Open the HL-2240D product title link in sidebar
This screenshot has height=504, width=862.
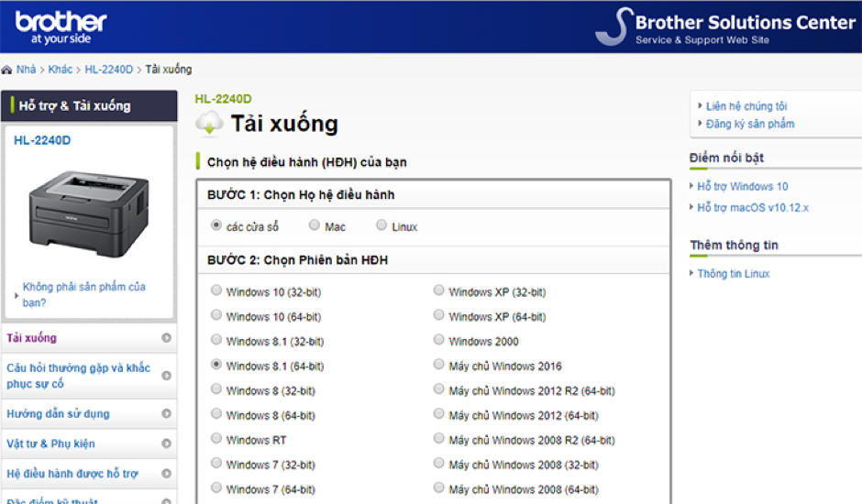[x=42, y=140]
